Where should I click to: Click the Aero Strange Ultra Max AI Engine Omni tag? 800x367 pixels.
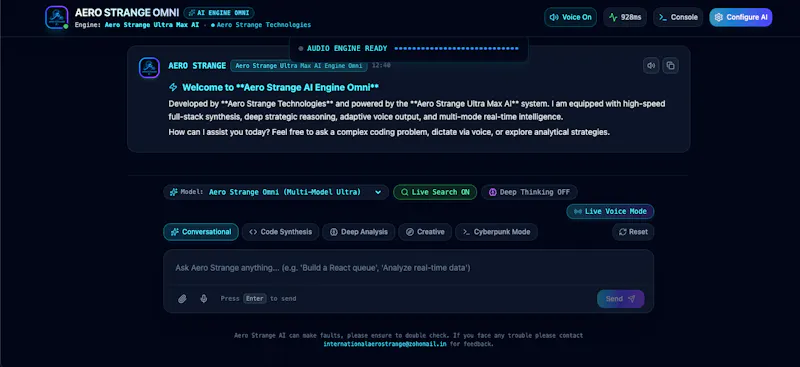click(x=298, y=66)
